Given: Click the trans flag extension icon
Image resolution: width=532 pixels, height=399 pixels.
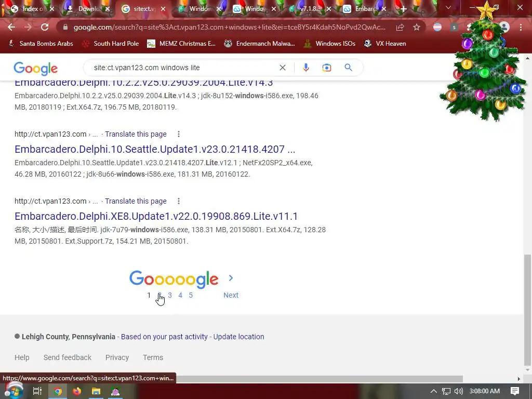Looking at the screenshot, I should tap(437, 27).
